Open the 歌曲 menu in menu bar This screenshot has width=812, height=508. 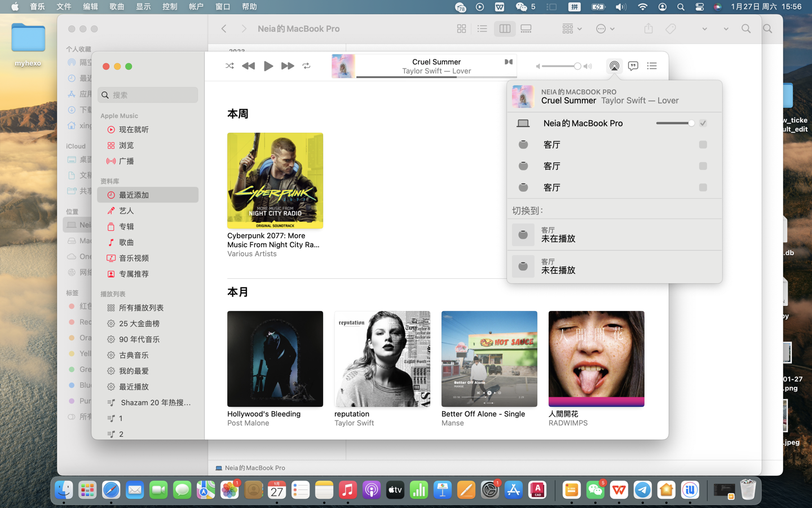tap(117, 7)
